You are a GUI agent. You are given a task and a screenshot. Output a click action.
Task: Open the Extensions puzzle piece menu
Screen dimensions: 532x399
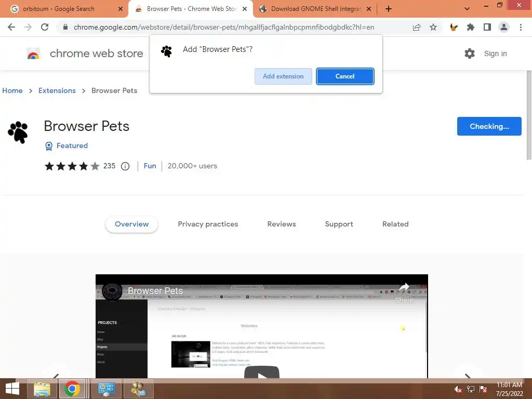coord(471,27)
